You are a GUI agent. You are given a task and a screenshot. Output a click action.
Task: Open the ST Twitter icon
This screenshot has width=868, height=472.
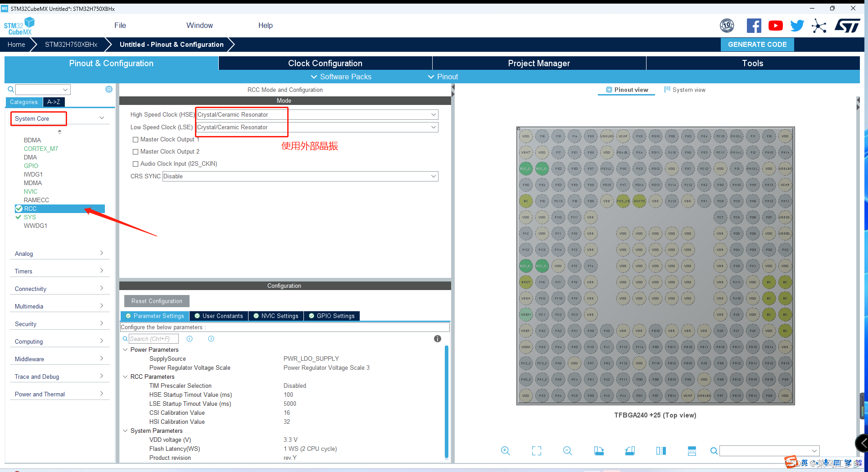797,26
